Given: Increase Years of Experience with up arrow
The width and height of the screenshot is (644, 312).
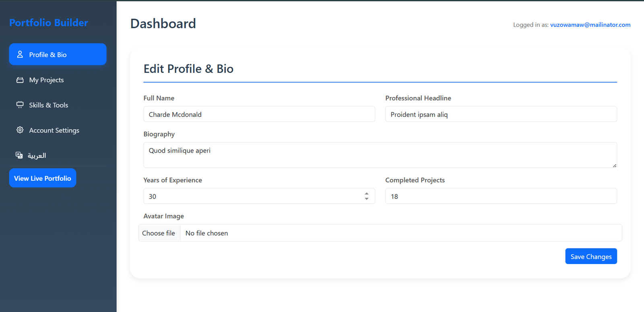Looking at the screenshot, I should pos(367,194).
